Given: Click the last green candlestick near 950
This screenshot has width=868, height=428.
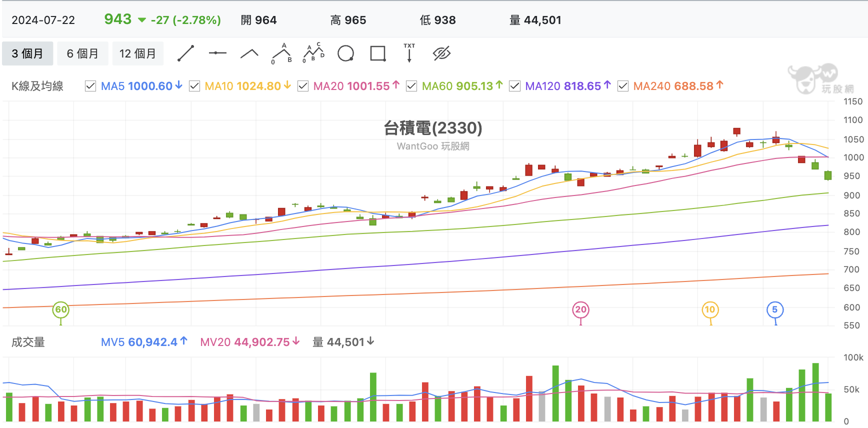Looking at the screenshot, I should point(828,175).
